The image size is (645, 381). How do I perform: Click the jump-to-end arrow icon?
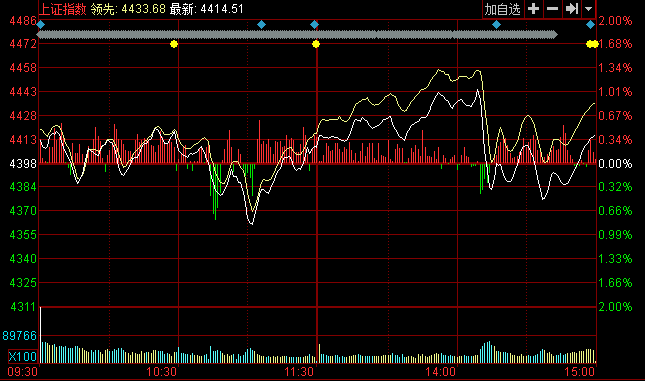(x=572, y=9)
